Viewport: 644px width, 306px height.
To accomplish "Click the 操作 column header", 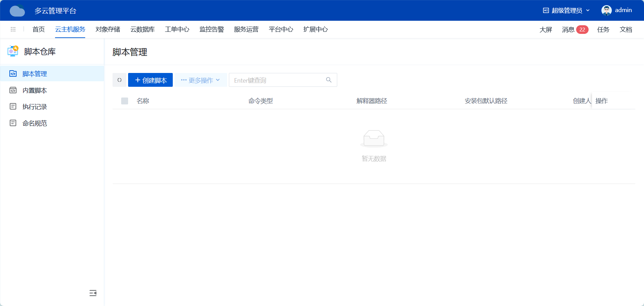I will [602, 101].
